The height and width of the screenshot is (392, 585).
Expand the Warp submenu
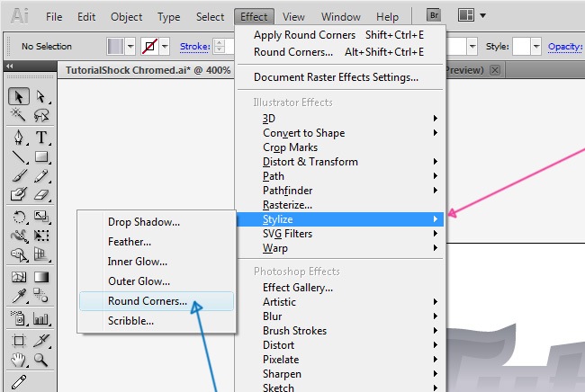435,248
